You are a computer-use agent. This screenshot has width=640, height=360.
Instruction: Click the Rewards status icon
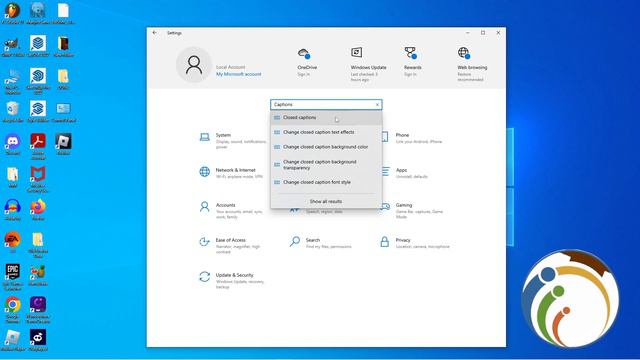(410, 53)
